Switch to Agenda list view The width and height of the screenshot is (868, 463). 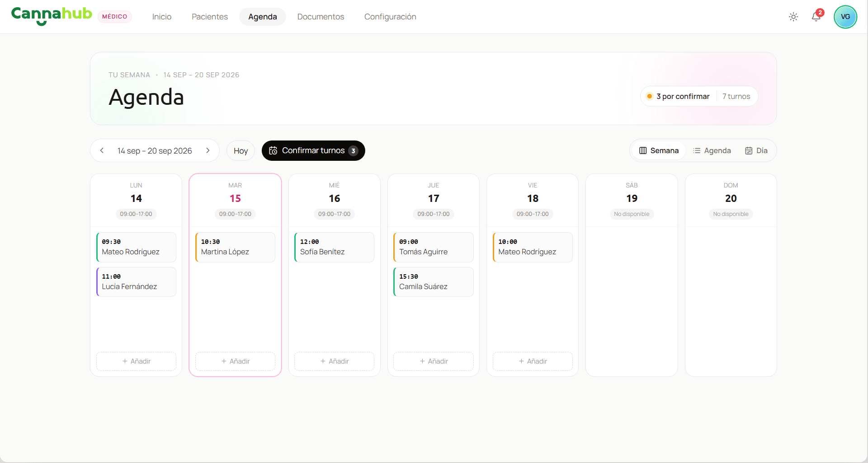(x=712, y=150)
